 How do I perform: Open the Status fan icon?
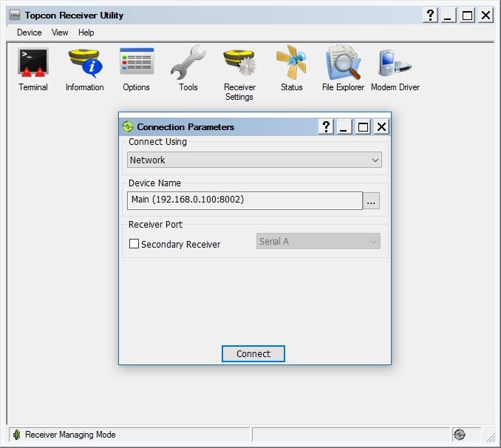pyautogui.click(x=291, y=62)
